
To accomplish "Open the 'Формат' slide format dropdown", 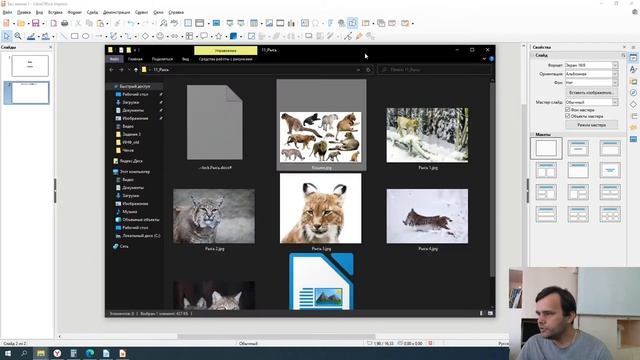I will 591,65.
